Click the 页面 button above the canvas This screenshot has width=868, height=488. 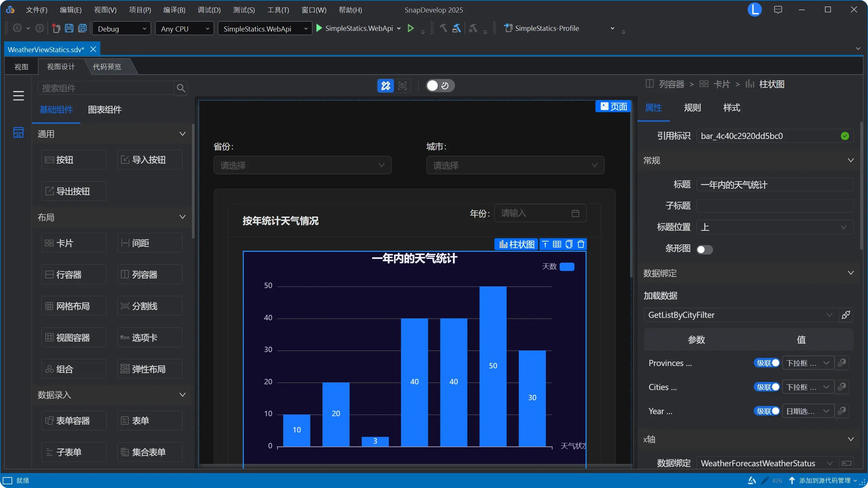(613, 106)
